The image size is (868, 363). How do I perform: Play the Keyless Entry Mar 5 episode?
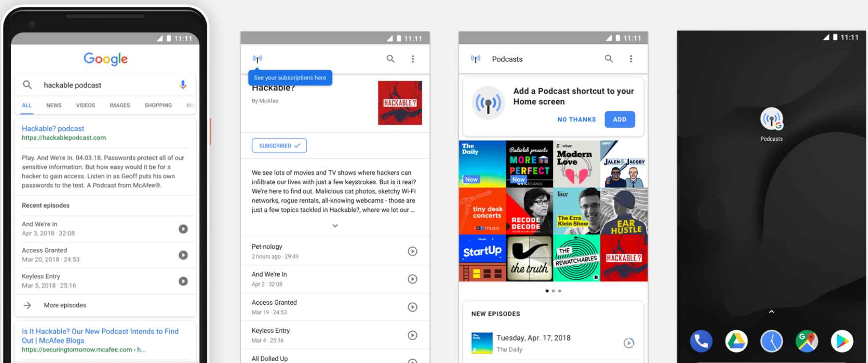[183, 281]
